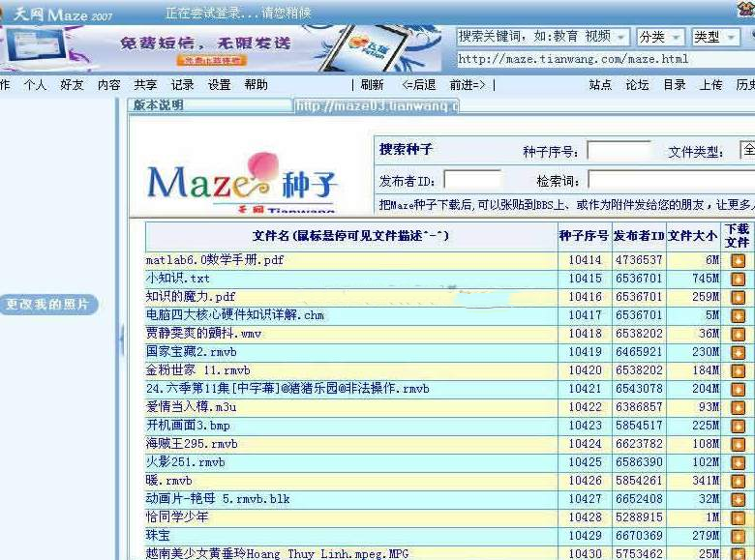
Task: Click the 文件大小 column header
Action: click(x=693, y=236)
